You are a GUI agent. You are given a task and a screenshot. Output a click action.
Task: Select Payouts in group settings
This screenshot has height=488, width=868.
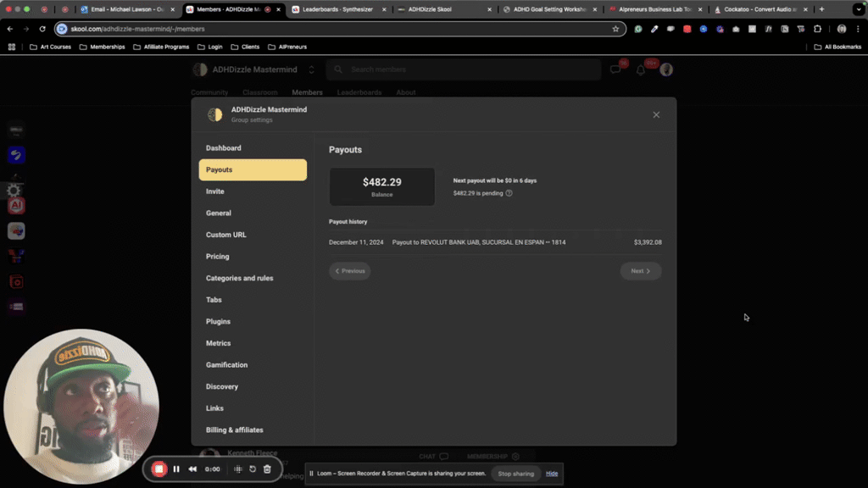point(253,169)
